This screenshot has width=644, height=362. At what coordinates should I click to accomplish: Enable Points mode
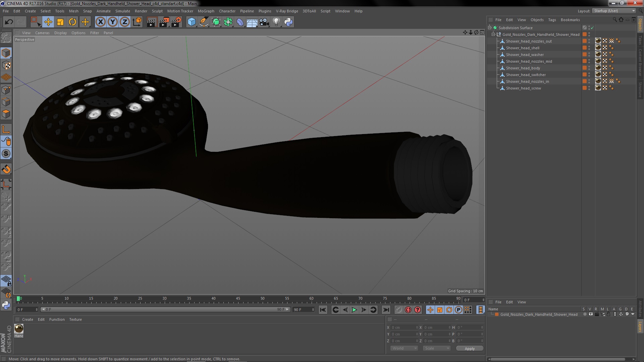tap(6, 90)
